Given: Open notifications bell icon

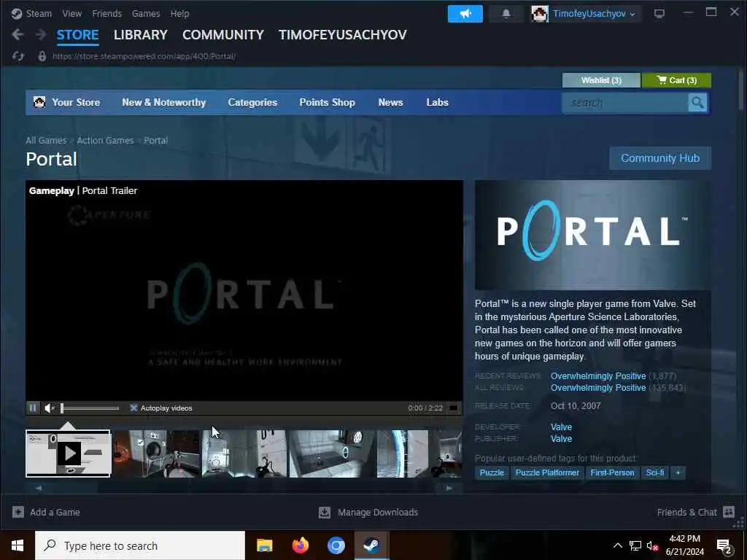Looking at the screenshot, I should 506,14.
